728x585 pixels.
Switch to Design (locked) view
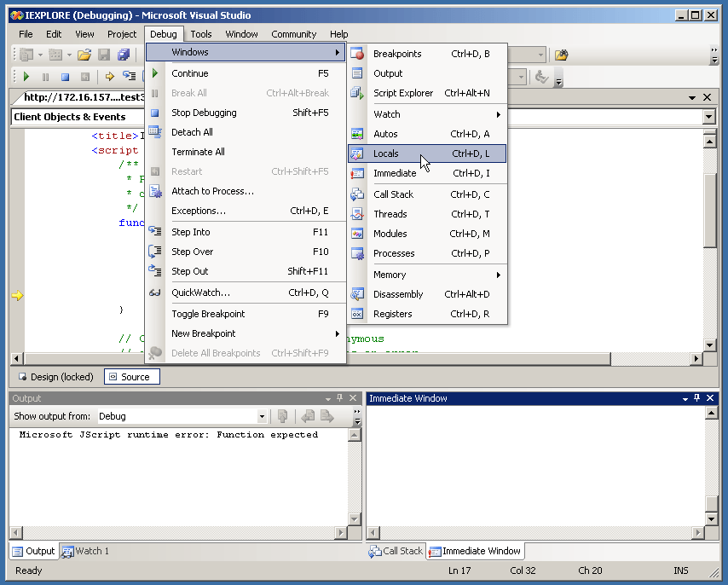[x=55, y=377]
